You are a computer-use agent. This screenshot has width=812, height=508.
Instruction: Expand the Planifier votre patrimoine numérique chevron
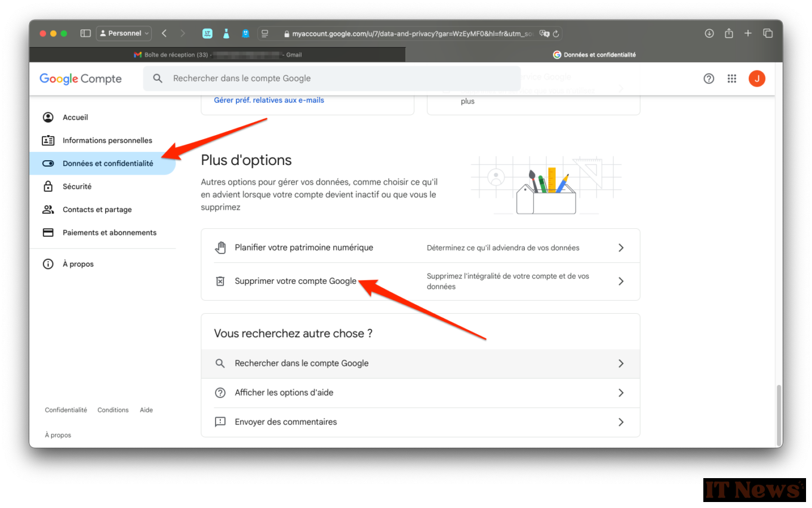tap(621, 247)
